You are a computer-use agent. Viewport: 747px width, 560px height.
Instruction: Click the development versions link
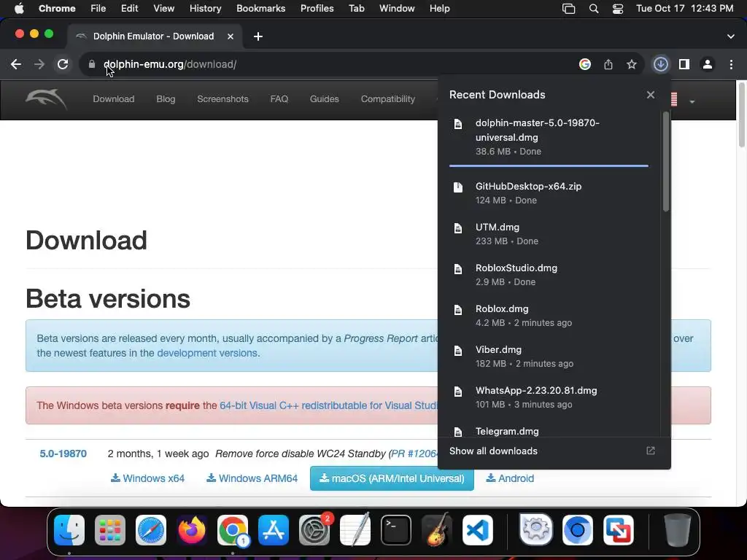(x=207, y=353)
